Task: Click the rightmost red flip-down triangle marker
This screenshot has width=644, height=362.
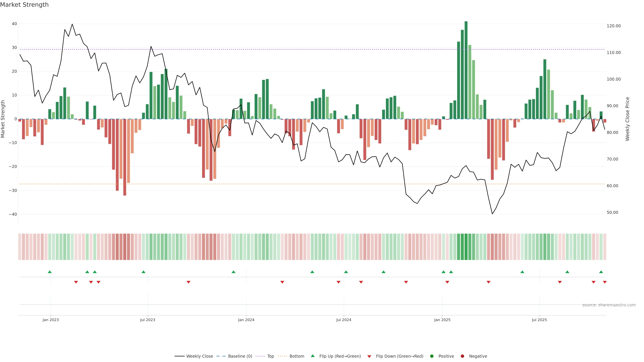Action: [604, 282]
